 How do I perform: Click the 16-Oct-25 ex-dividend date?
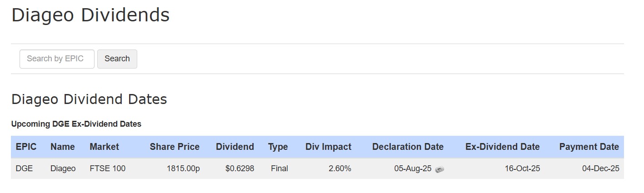point(523,168)
